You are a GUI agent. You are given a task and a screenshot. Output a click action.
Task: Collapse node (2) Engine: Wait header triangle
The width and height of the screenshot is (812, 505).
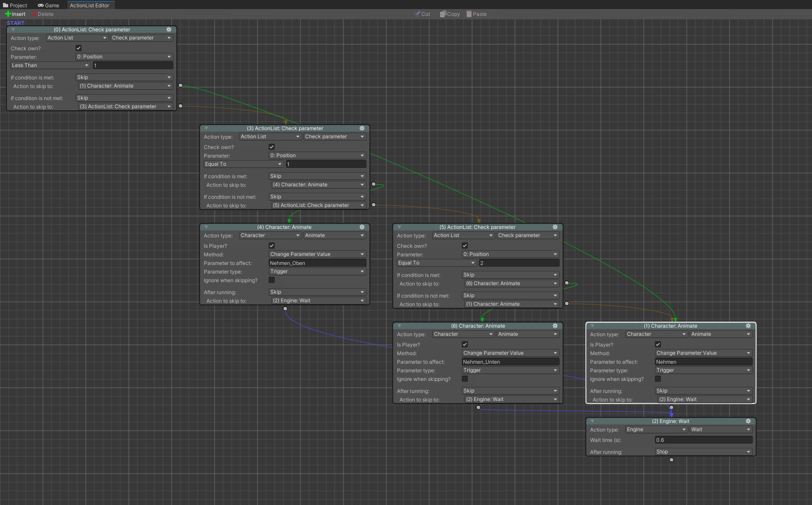(x=593, y=421)
